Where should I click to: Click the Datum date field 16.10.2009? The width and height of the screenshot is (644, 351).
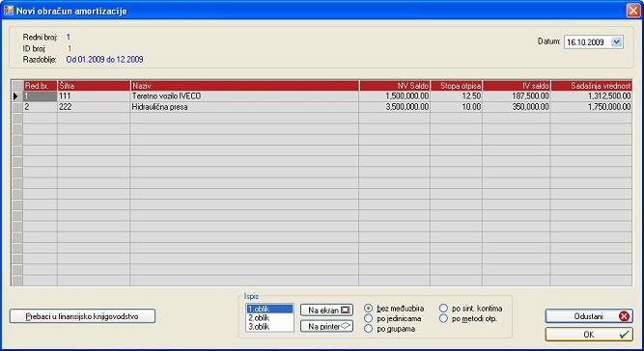click(587, 41)
